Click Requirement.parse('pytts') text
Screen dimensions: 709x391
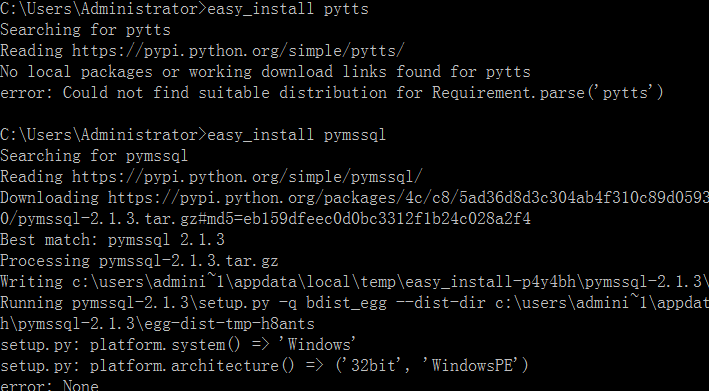click(548, 93)
